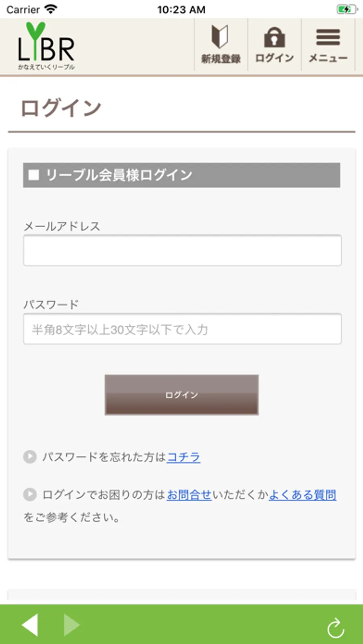Image resolution: width=363 pixels, height=644 pixels.
Task: Click the white square in リーブル会員様ログイン header
Action: 34,175
